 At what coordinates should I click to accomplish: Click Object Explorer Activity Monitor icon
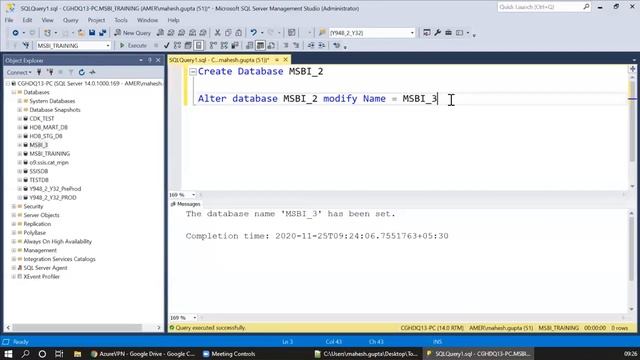[x=93, y=72]
